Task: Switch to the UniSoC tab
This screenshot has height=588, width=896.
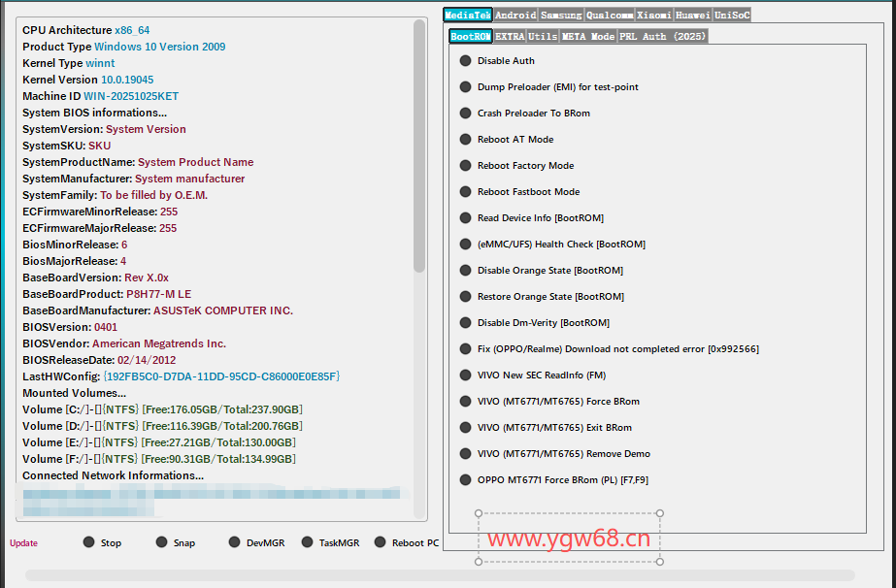Action: click(x=732, y=15)
